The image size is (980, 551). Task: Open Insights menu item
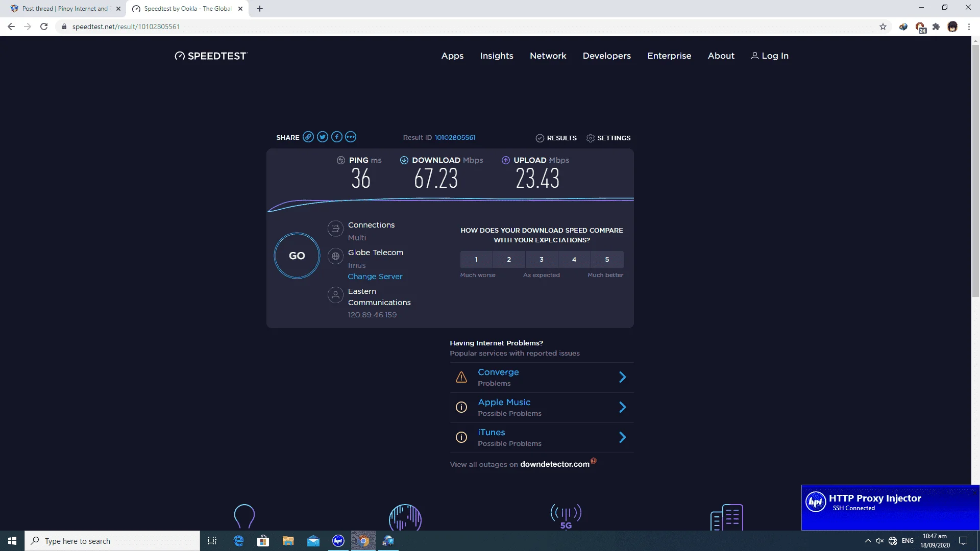(497, 56)
